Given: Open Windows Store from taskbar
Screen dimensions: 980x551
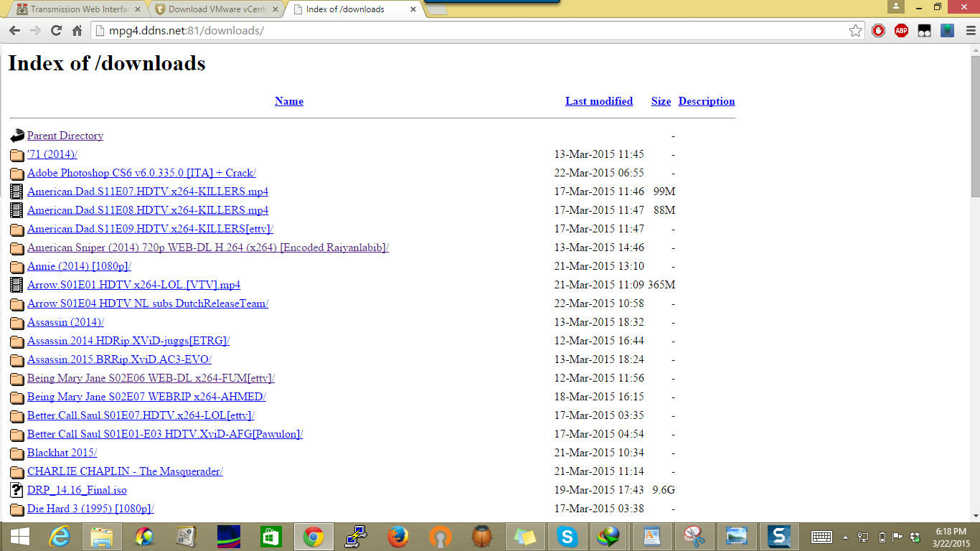Looking at the screenshot, I should coord(271,537).
